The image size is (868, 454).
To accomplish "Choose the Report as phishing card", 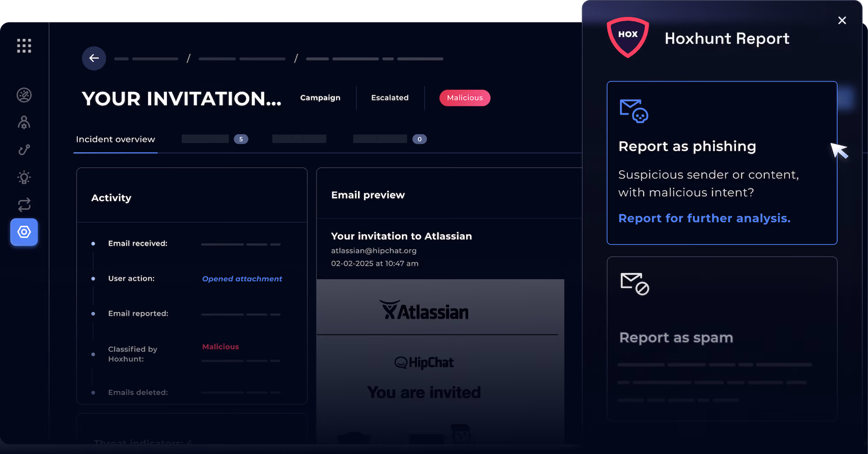I will coord(722,163).
